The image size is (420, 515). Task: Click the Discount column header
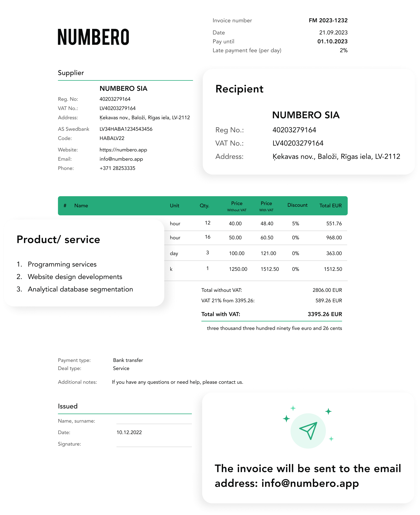point(297,205)
